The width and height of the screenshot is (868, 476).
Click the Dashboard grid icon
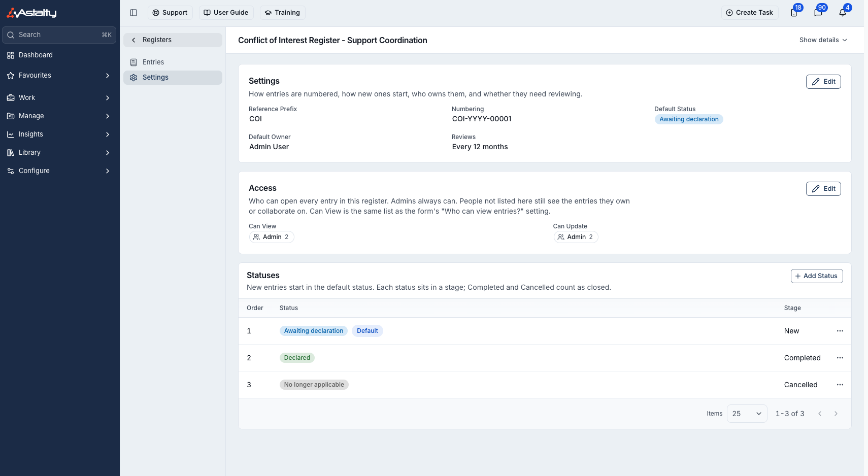click(x=11, y=55)
